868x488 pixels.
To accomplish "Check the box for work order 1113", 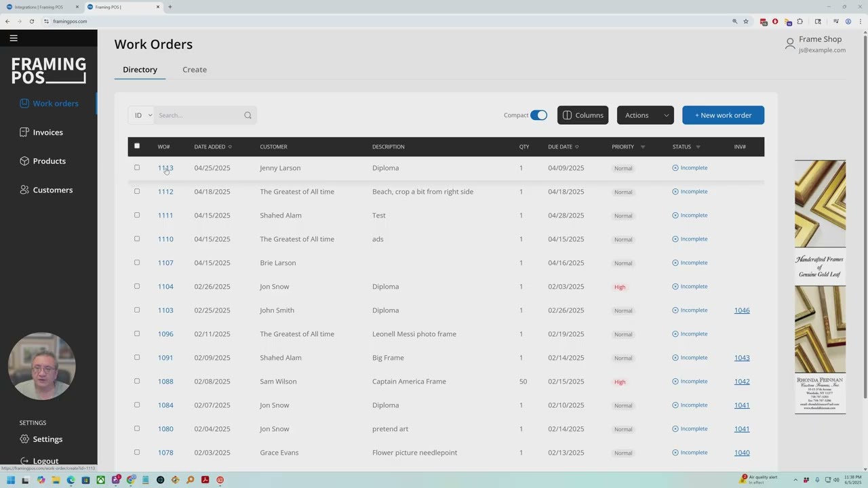I will [x=137, y=167].
